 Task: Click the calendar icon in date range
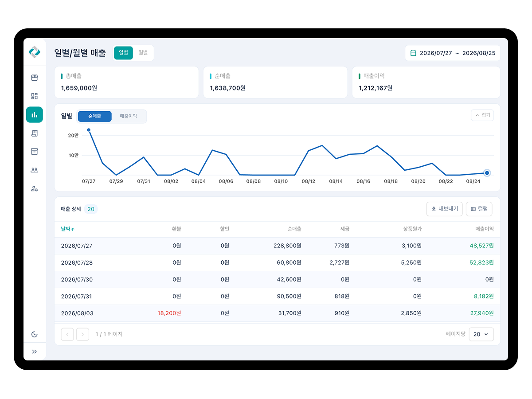pyautogui.click(x=413, y=53)
